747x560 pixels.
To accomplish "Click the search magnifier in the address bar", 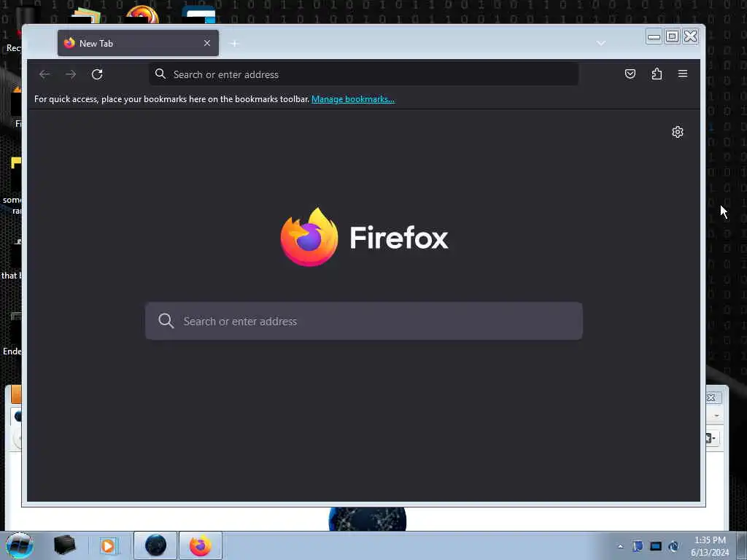I will [160, 74].
